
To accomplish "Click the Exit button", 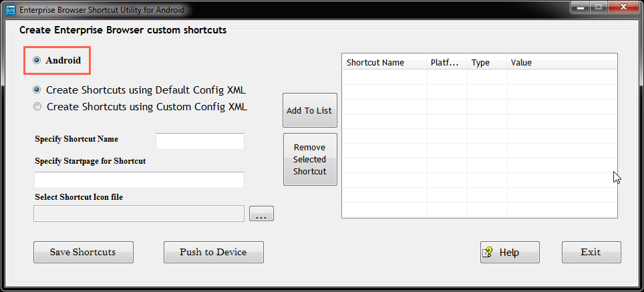I will 591,253.
